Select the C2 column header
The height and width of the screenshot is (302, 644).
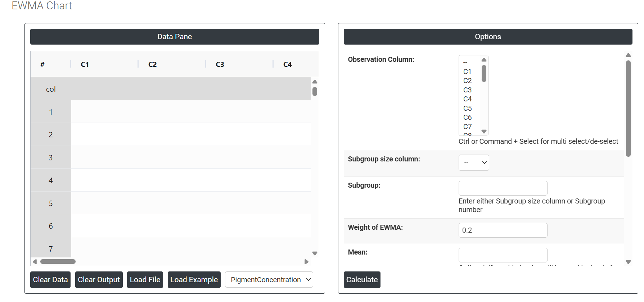[x=153, y=64]
